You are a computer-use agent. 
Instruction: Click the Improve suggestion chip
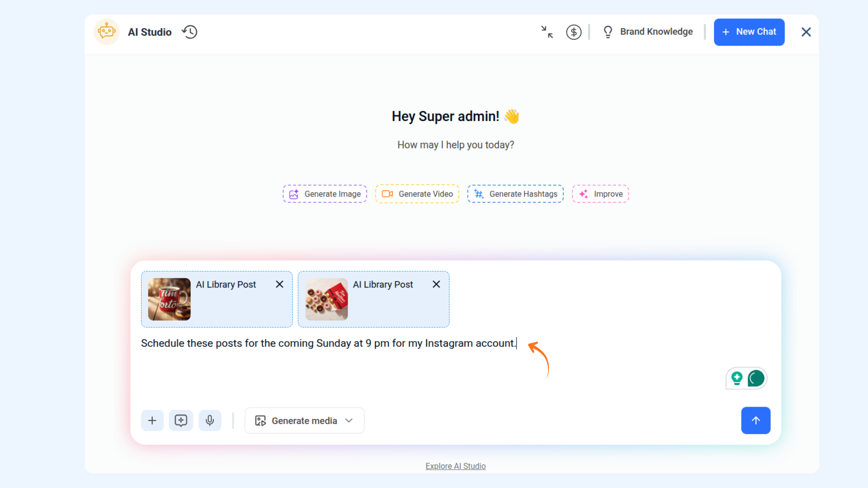click(600, 194)
